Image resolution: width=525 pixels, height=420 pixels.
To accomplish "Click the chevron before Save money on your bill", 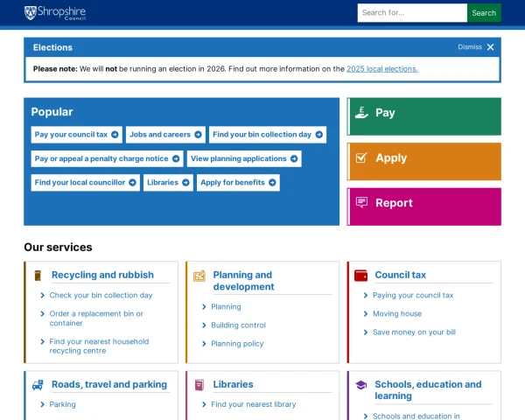I will coord(366,332).
